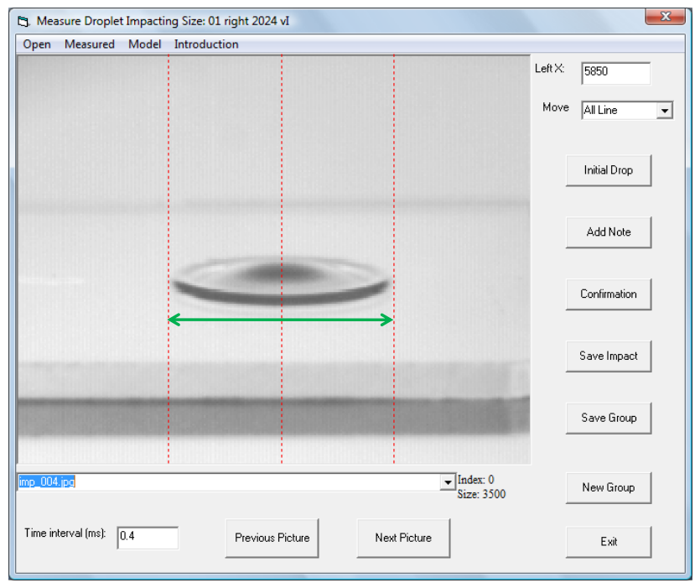
Task: Open the Introduction menu
Action: click(x=206, y=44)
